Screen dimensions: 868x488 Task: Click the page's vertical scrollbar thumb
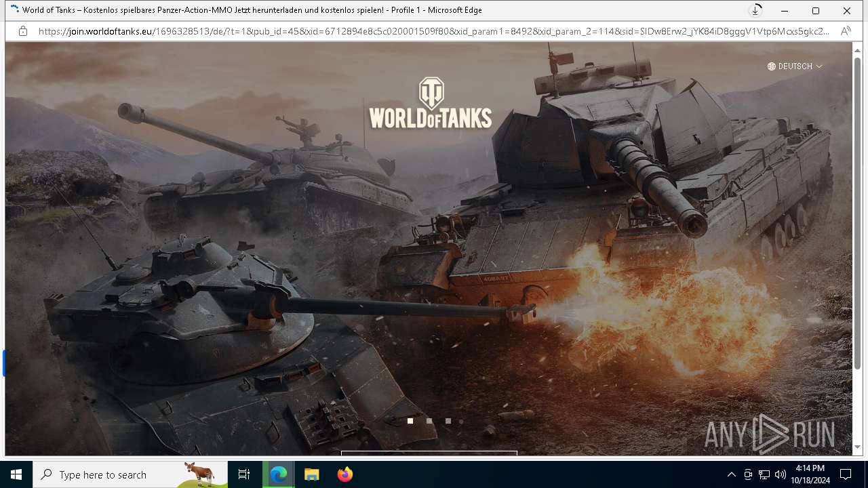[857, 213]
